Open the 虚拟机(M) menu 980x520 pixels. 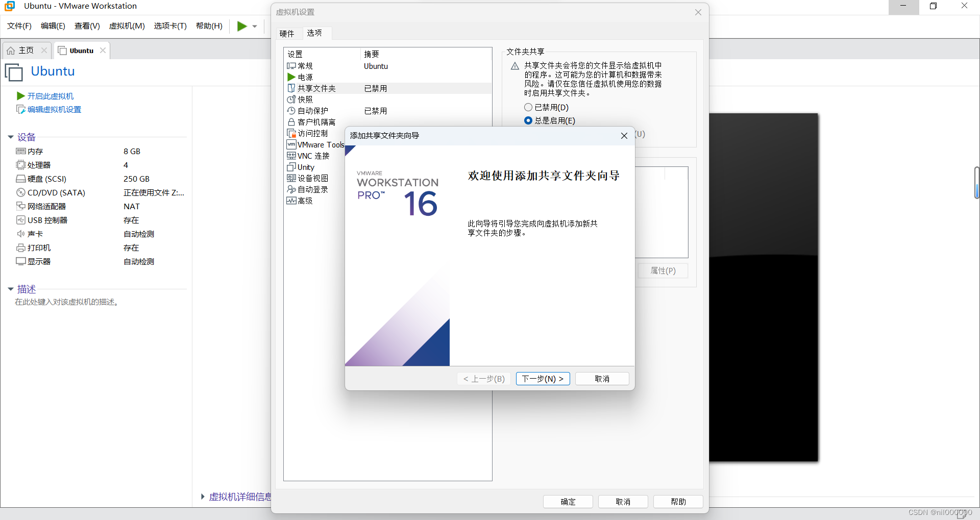point(127,26)
